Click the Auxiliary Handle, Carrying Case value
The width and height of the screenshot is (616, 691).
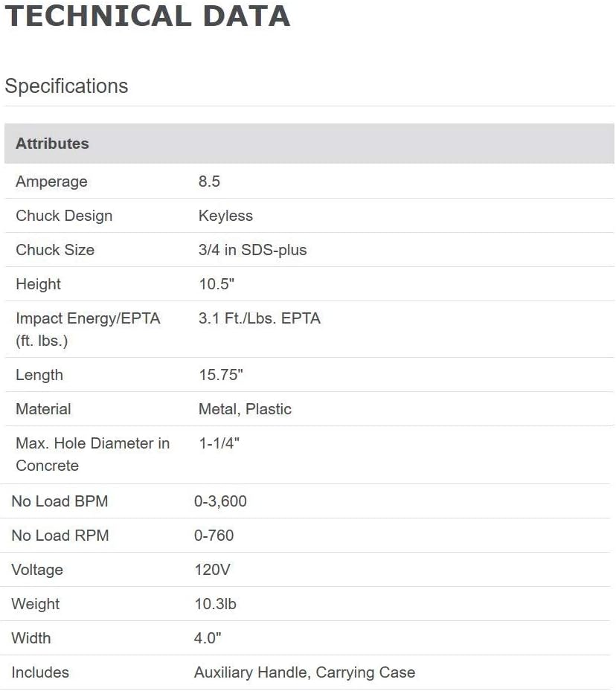(x=304, y=672)
